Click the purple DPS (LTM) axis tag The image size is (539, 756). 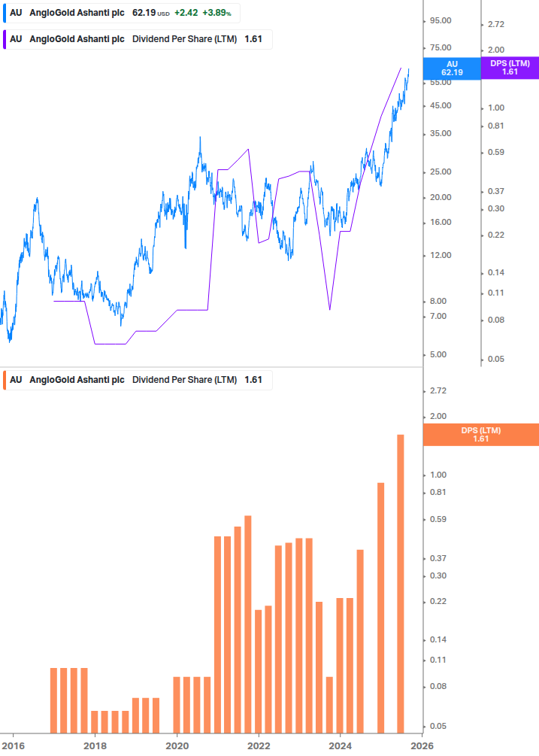(510, 68)
